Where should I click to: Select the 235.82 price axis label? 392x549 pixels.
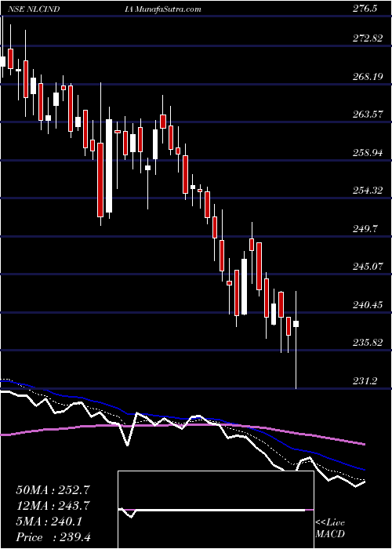click(x=368, y=343)
